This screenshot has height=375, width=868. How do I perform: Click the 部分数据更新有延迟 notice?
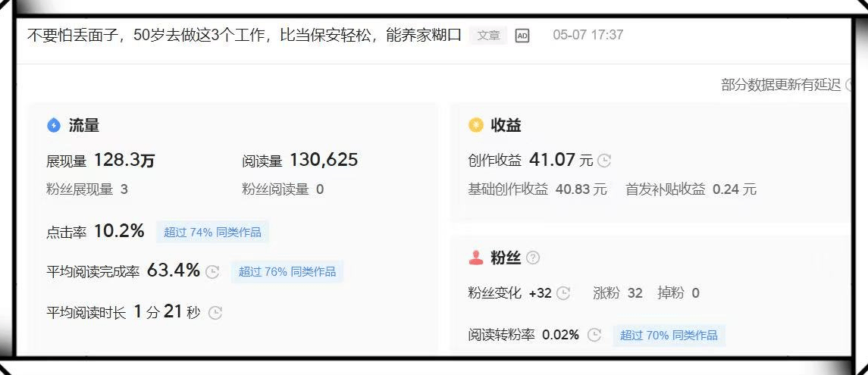pos(781,85)
